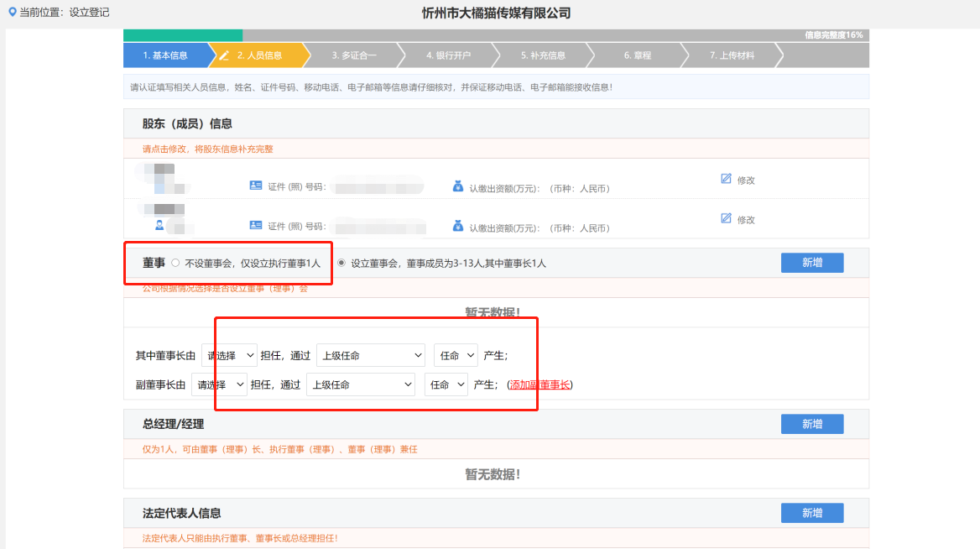The height and width of the screenshot is (549, 980).
Task: Open the 董事长 任命 method dropdown
Action: (456, 355)
